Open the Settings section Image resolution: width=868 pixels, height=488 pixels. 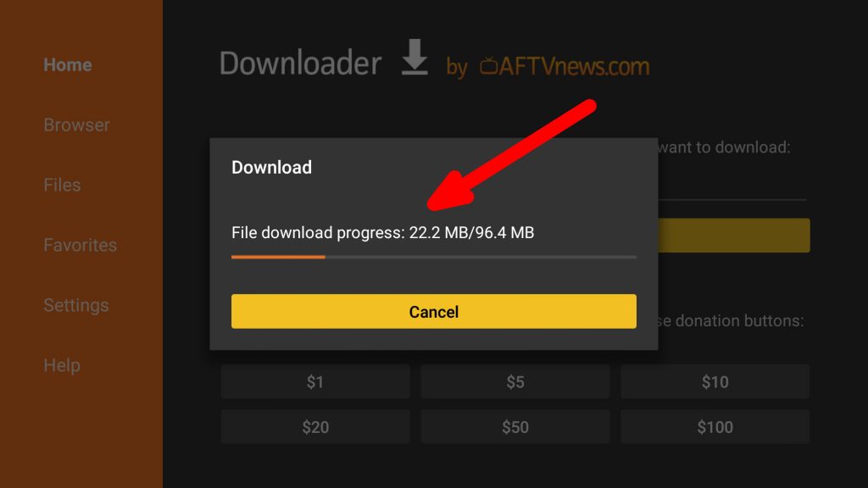(75, 305)
